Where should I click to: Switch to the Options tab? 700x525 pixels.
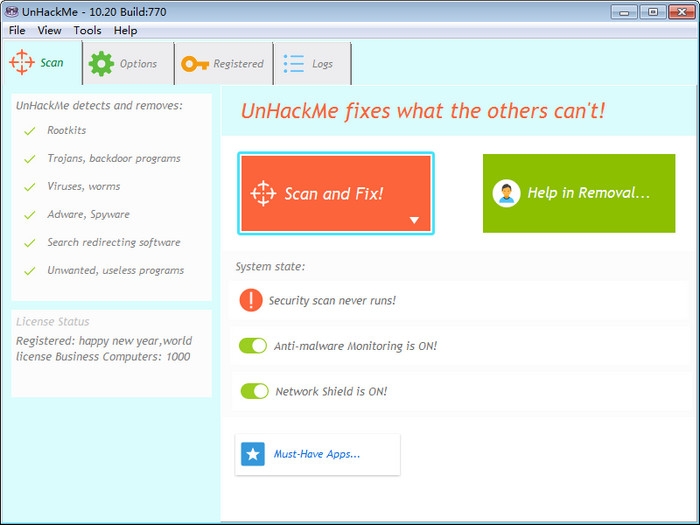[129, 64]
